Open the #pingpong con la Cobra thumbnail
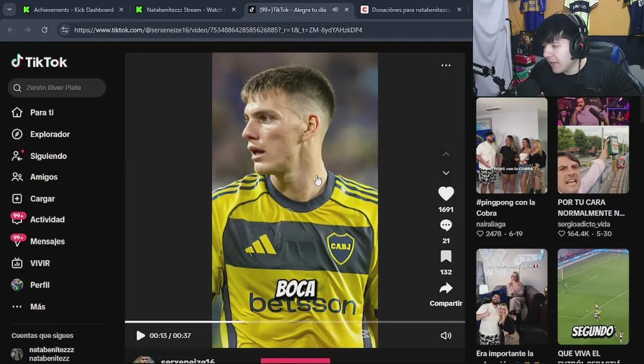The height and width of the screenshot is (364, 644). [512, 145]
